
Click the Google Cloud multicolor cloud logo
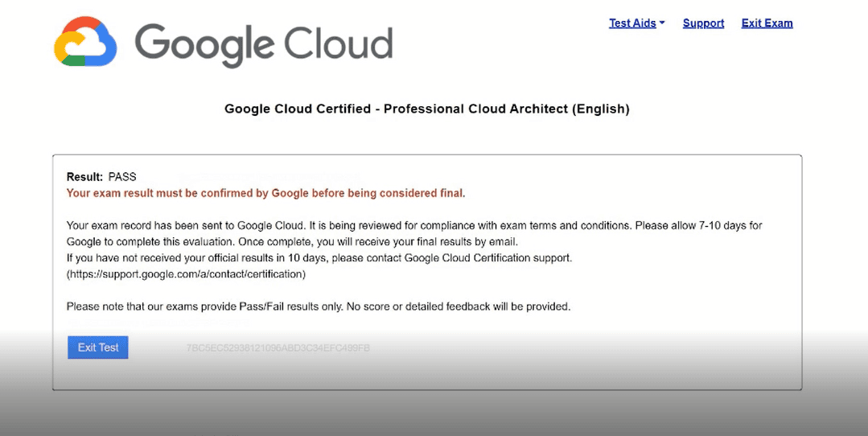[x=85, y=42]
